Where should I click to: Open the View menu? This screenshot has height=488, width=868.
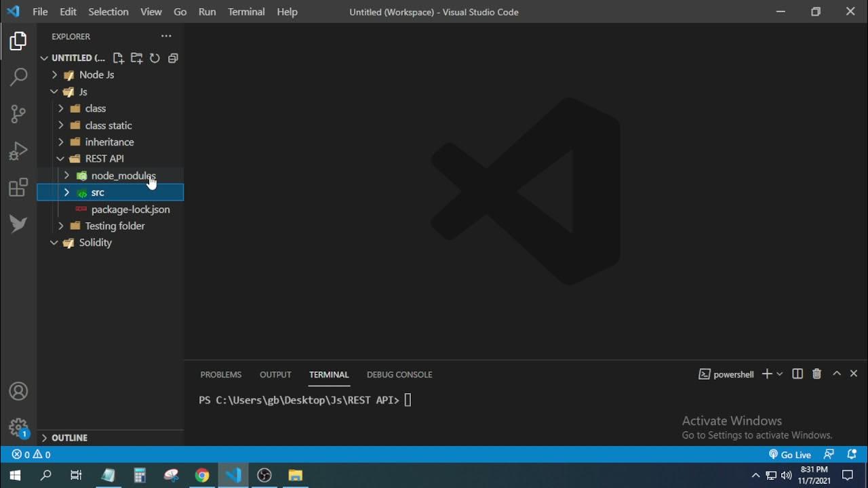coord(151,12)
